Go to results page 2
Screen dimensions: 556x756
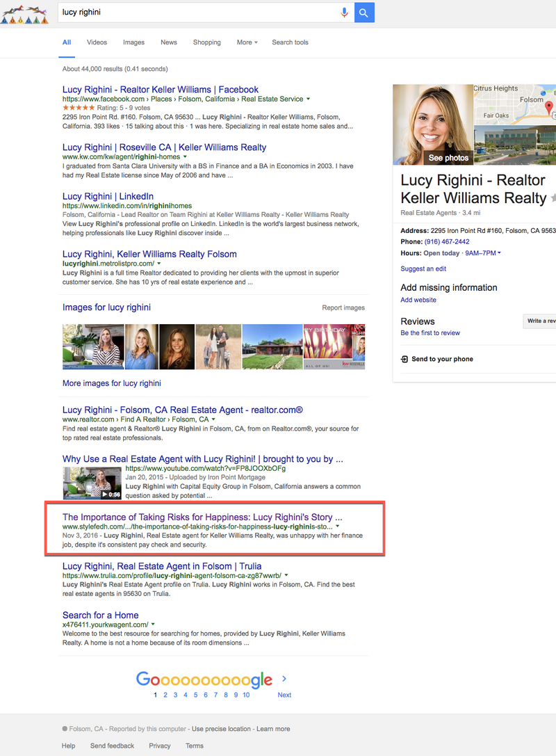pos(165,695)
